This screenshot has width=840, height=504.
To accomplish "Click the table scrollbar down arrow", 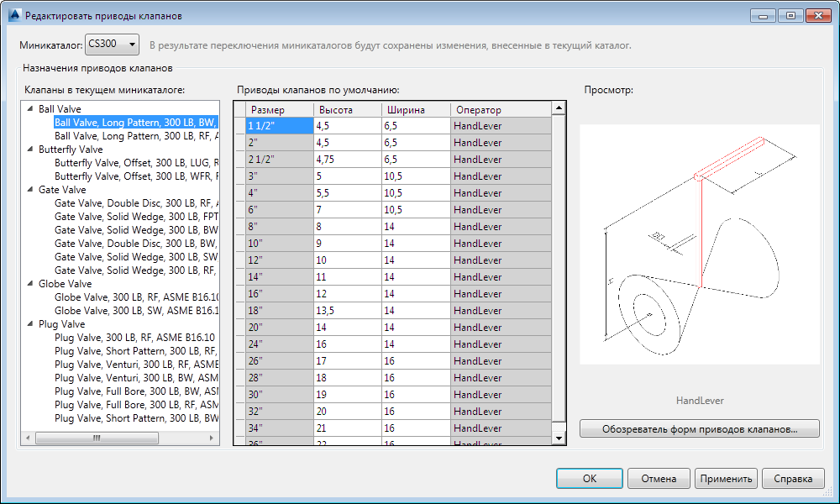I will 559,438.
